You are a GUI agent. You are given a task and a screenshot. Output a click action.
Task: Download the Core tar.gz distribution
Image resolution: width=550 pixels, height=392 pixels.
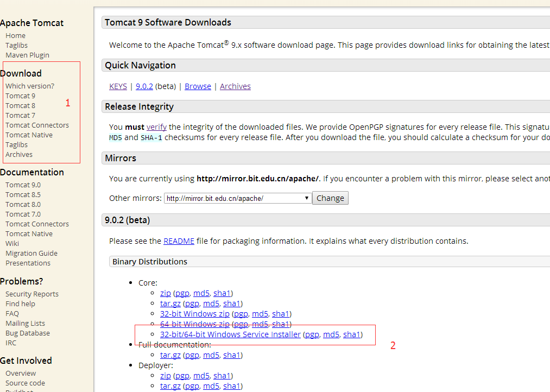pyautogui.click(x=170, y=304)
